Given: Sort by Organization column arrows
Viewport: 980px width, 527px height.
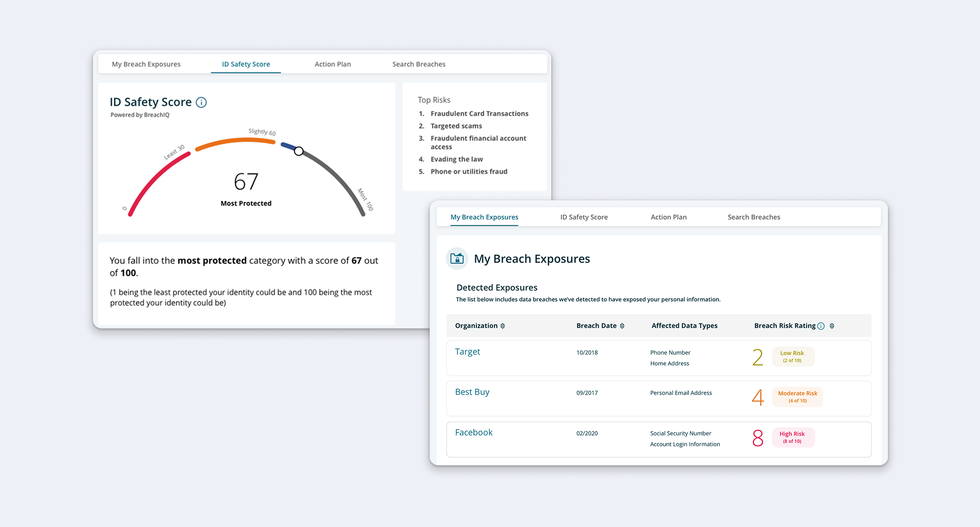Looking at the screenshot, I should click(x=503, y=326).
